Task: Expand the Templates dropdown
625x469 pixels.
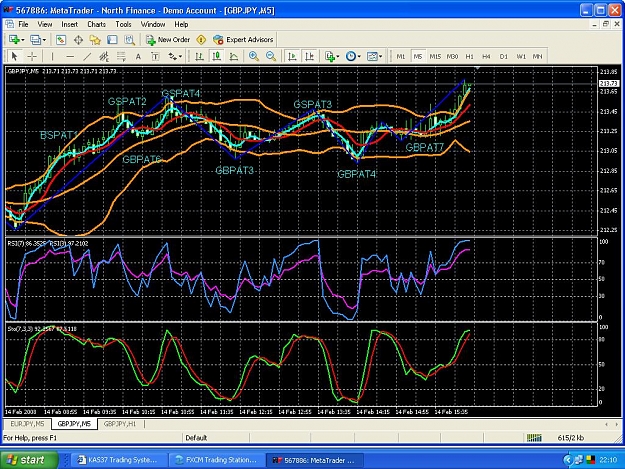Action: 381,57
